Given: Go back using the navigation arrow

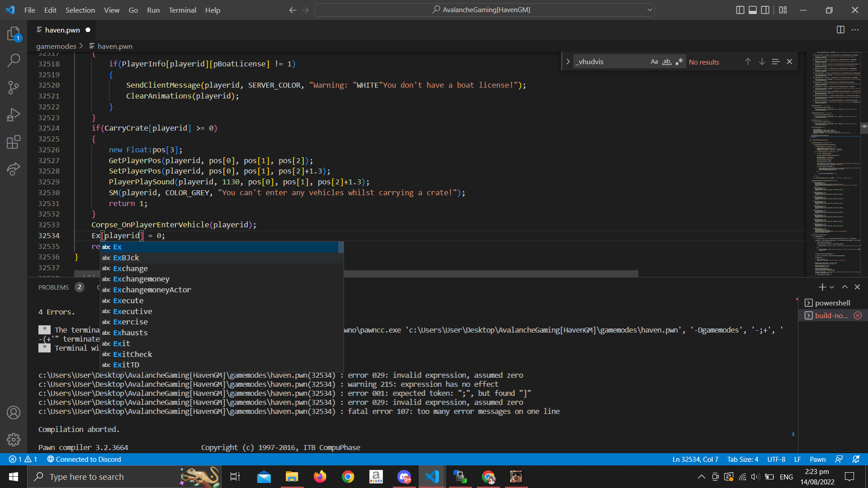Looking at the screenshot, I should pyautogui.click(x=292, y=10).
